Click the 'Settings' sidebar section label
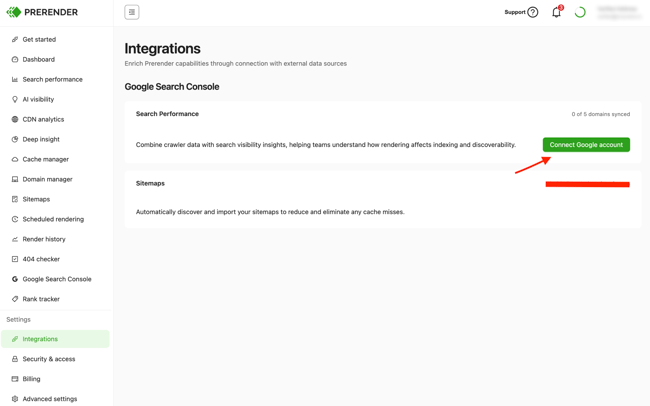The image size is (650, 406). click(x=18, y=319)
